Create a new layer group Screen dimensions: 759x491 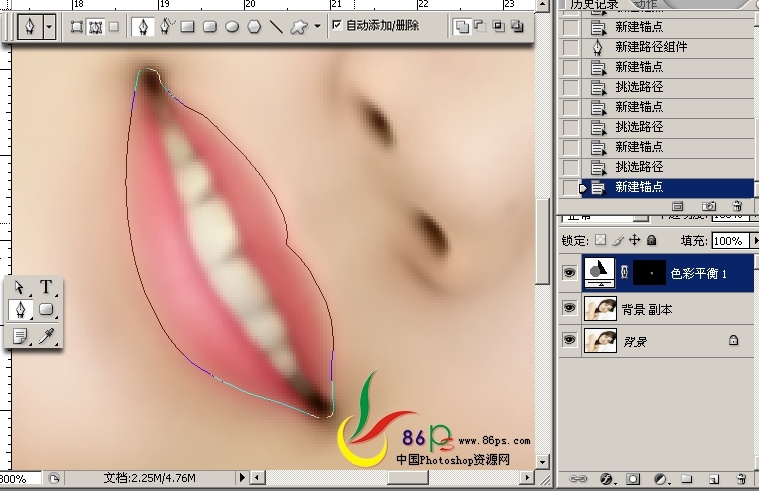[x=686, y=479]
